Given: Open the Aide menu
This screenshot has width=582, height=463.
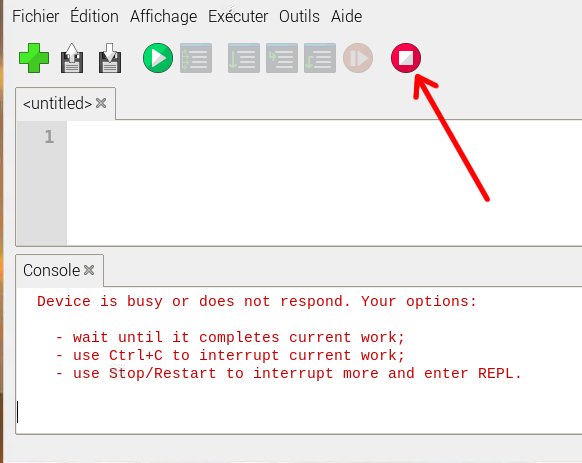Looking at the screenshot, I should point(346,16).
